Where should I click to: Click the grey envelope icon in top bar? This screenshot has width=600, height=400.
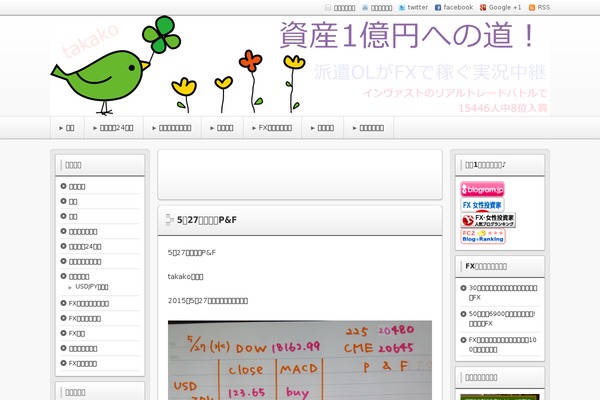(328, 8)
